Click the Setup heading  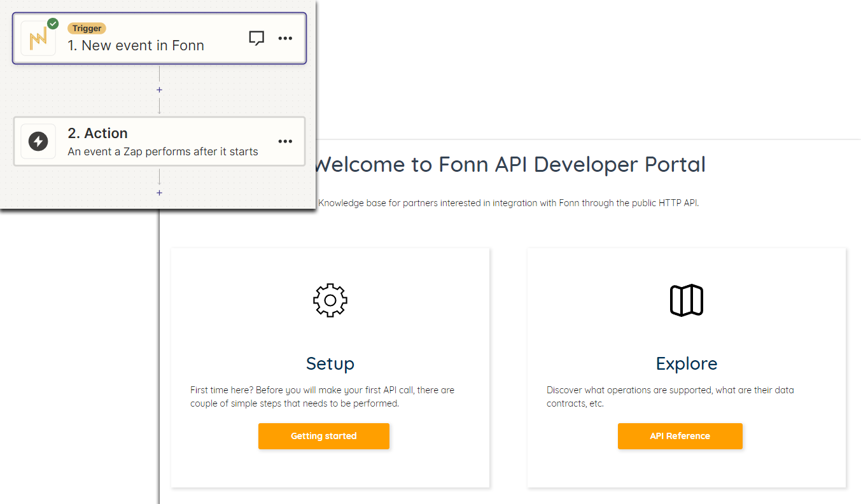pyautogui.click(x=330, y=363)
